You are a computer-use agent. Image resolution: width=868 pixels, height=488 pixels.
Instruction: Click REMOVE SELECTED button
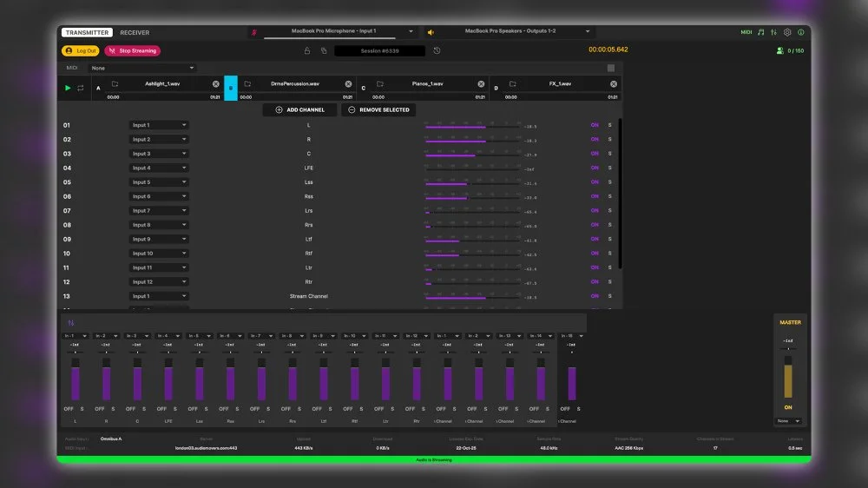[x=378, y=109]
